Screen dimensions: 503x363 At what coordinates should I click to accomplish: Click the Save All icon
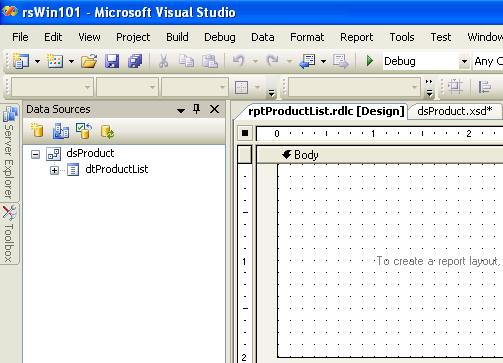(135, 61)
